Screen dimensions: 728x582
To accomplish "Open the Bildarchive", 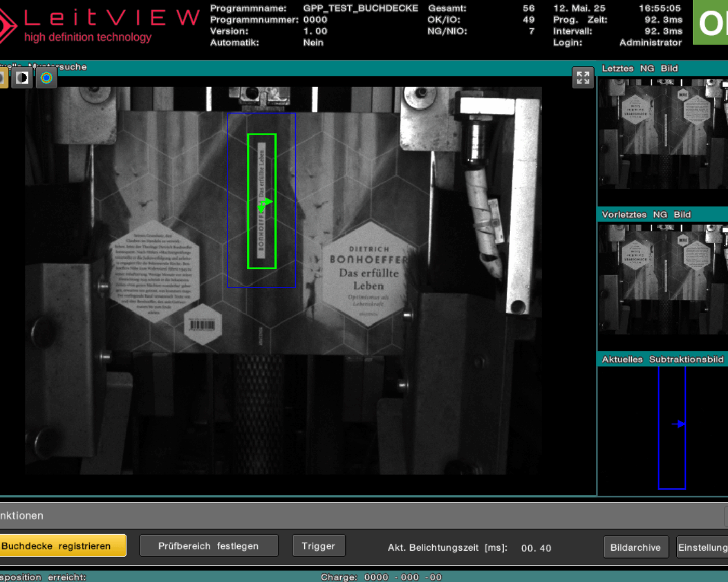I will [636, 547].
